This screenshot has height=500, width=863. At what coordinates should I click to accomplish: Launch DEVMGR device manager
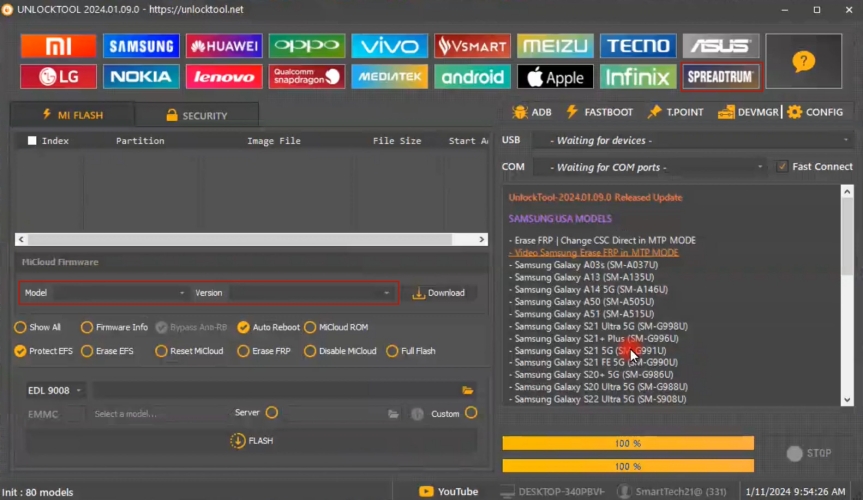(x=748, y=112)
